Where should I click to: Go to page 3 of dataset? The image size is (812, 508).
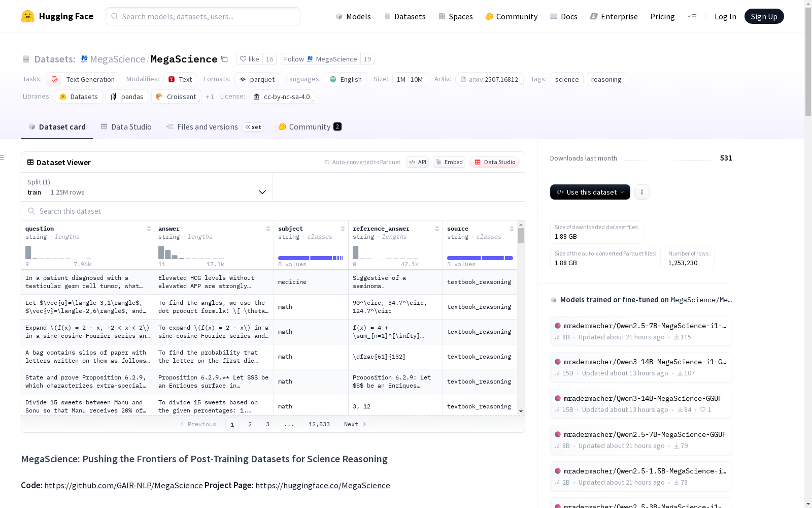coord(267,424)
